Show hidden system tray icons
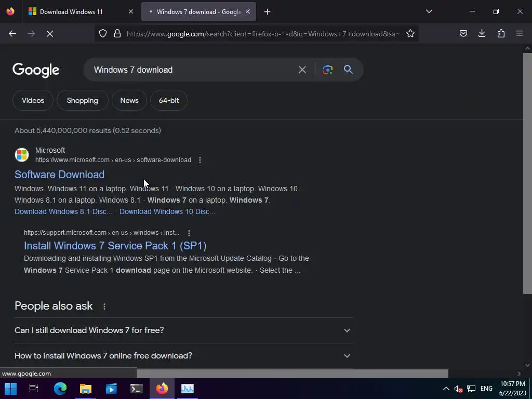The image size is (532, 399). (446, 389)
